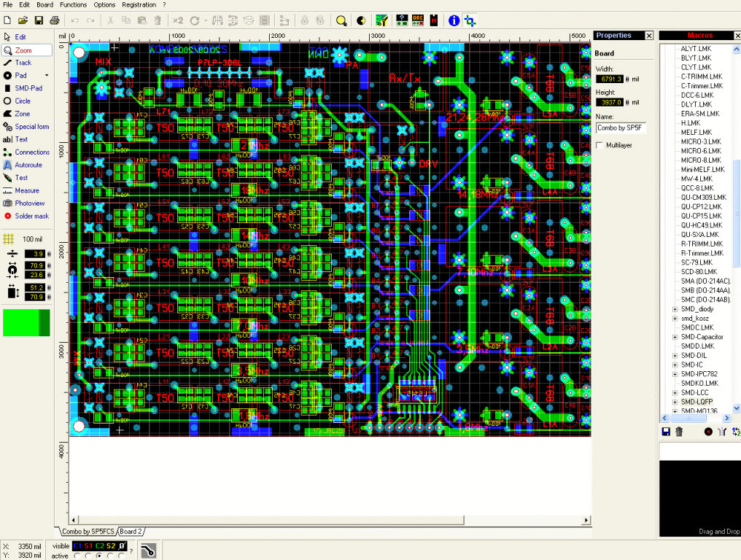Switch to the Board 2 tab
Screen dimensions: 741x560
tap(131, 532)
